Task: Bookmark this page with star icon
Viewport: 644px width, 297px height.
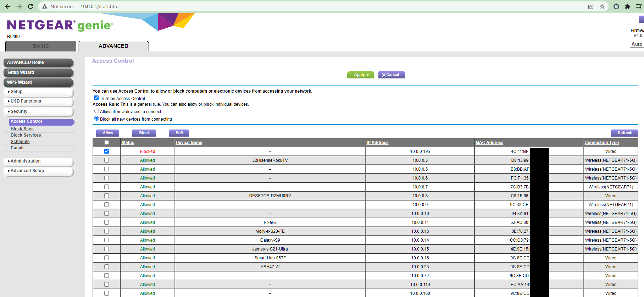Action: coord(602,6)
